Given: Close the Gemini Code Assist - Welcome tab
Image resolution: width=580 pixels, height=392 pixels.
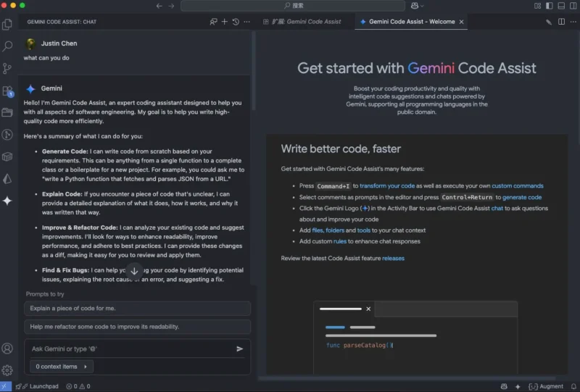Looking at the screenshot, I should coord(461,22).
